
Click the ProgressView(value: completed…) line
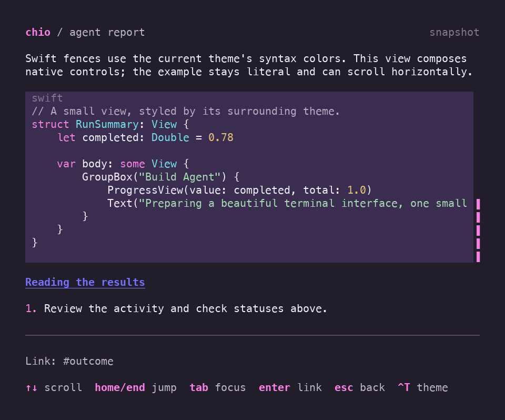tap(239, 190)
